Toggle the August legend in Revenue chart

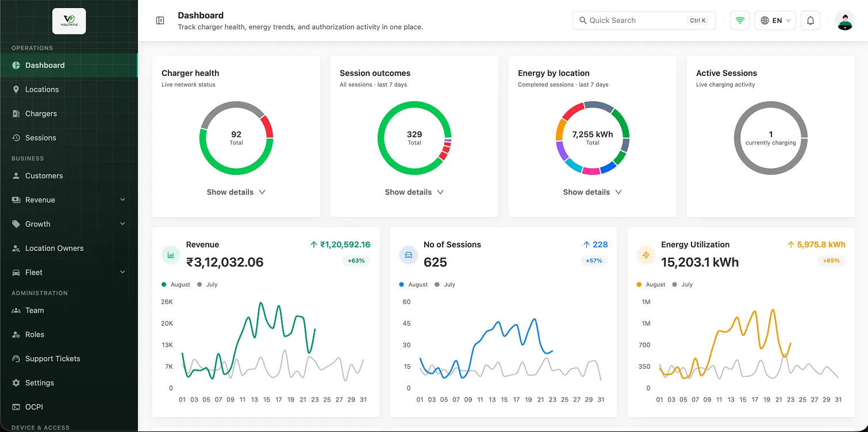click(x=176, y=285)
